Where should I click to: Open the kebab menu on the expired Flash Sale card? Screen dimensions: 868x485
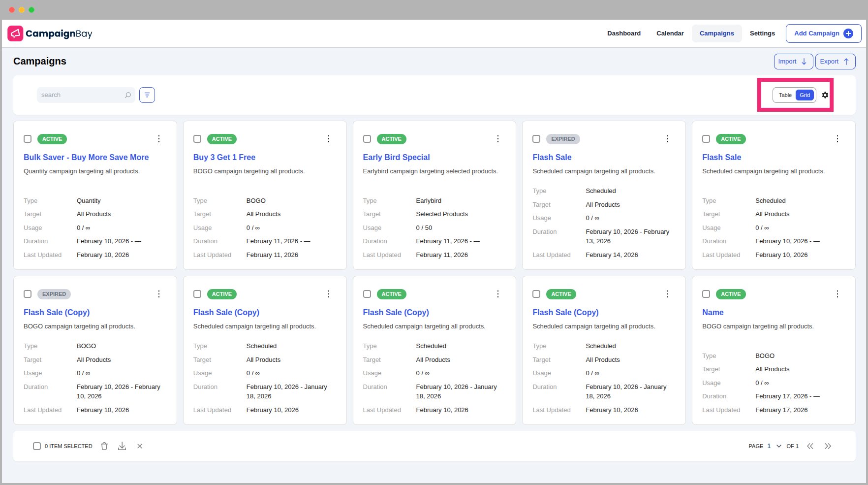pos(668,139)
